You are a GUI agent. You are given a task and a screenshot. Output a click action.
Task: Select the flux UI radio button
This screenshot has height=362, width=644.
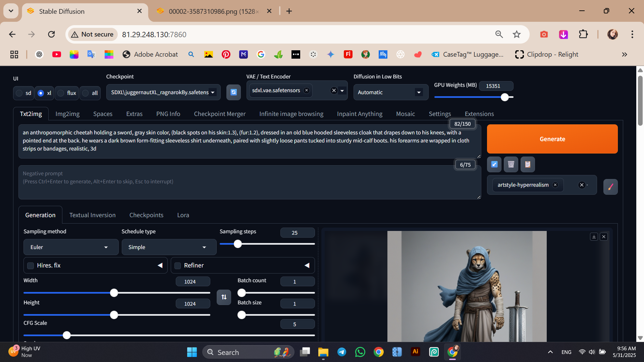click(61, 93)
